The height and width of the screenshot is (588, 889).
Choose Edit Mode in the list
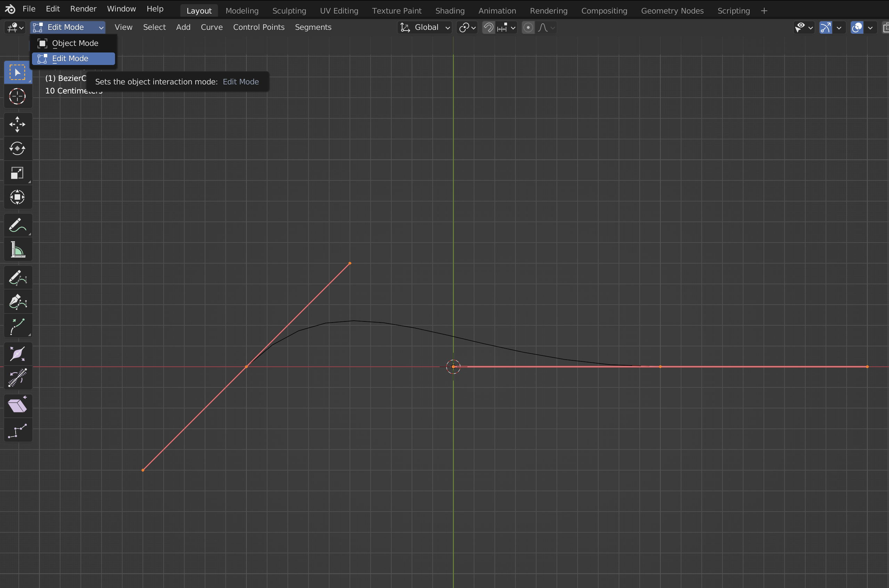pyautogui.click(x=73, y=58)
